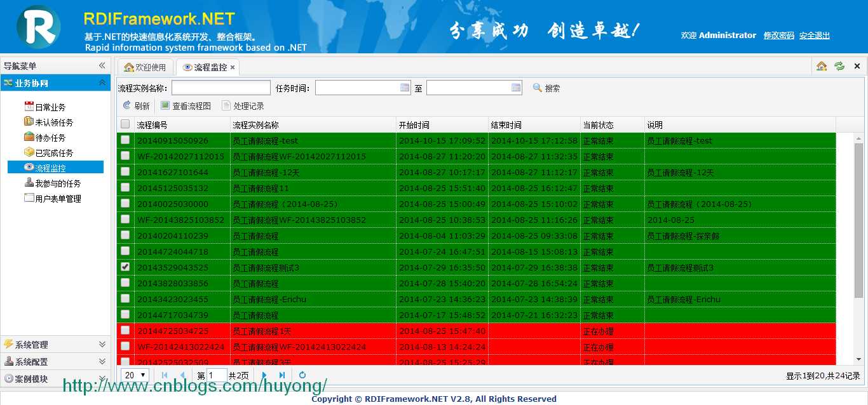Screen dimensions: 868x405
Task: Switch to the 欢迎使用 tab
Action: click(146, 67)
